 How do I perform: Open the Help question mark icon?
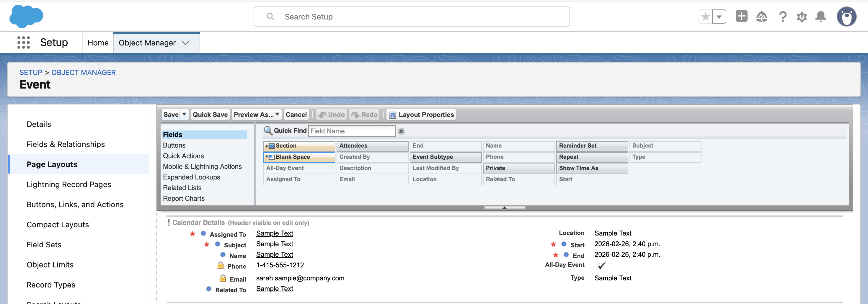point(782,17)
